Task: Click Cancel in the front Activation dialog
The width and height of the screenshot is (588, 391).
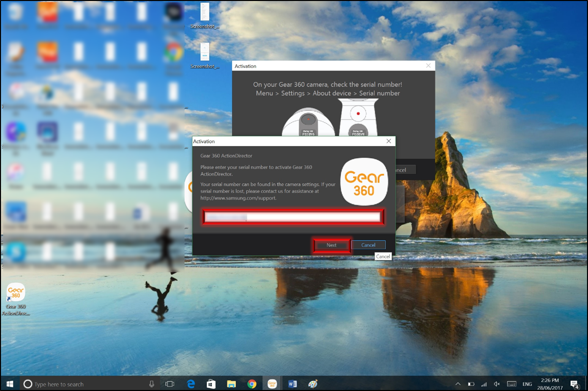Action: (368, 245)
